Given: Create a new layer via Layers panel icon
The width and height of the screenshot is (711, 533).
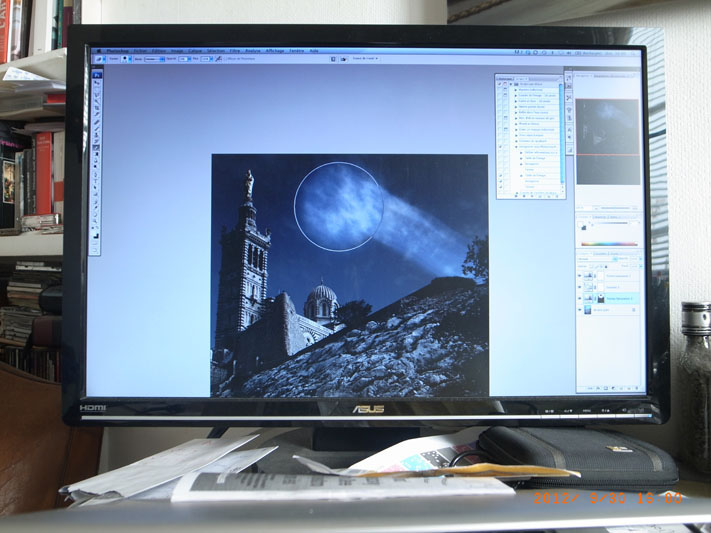Looking at the screenshot, I should pos(629,388).
